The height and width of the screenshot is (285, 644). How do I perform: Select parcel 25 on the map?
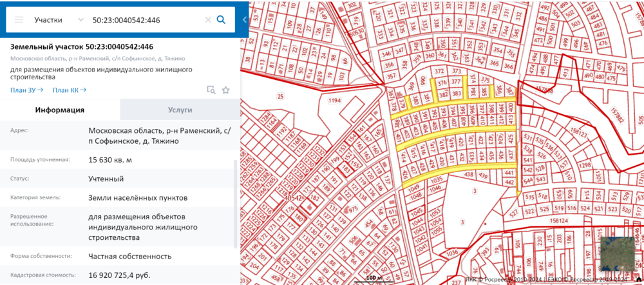coord(280,97)
